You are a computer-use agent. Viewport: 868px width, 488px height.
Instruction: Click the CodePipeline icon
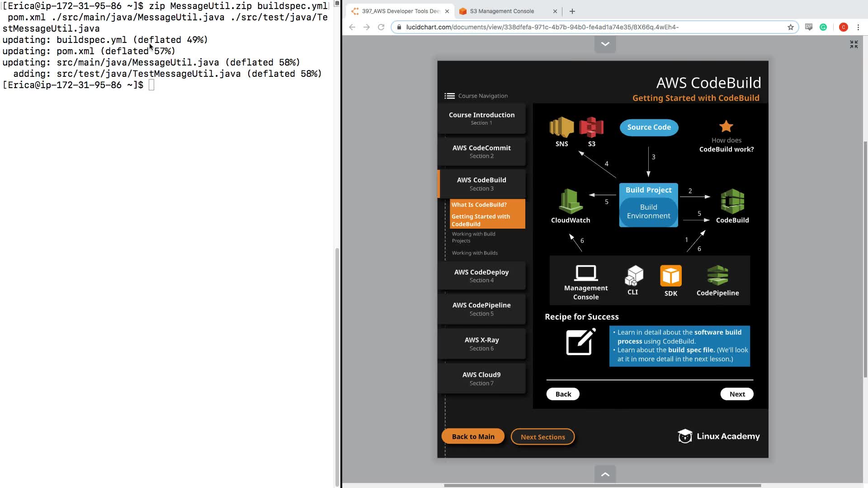717,275
